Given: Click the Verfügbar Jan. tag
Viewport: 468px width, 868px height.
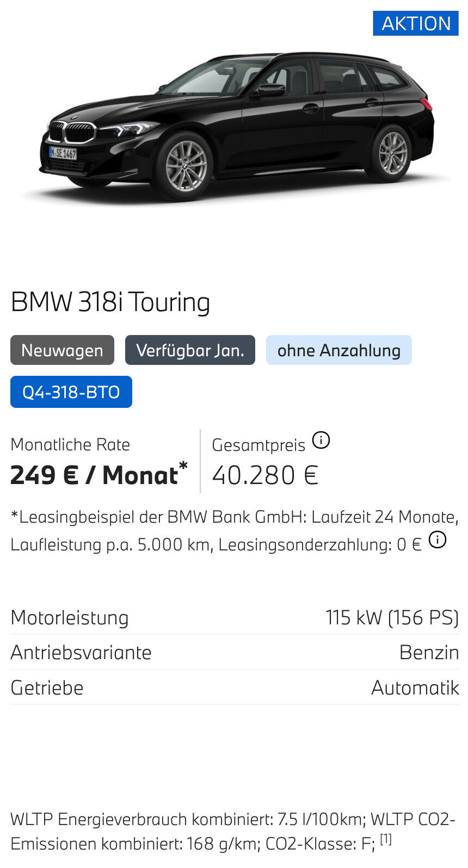Looking at the screenshot, I should click(x=190, y=350).
